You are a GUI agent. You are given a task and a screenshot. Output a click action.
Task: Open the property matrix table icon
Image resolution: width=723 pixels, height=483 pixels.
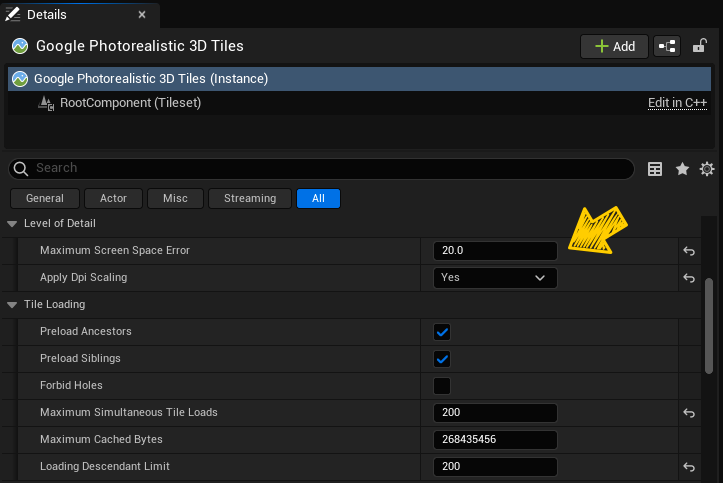point(655,169)
